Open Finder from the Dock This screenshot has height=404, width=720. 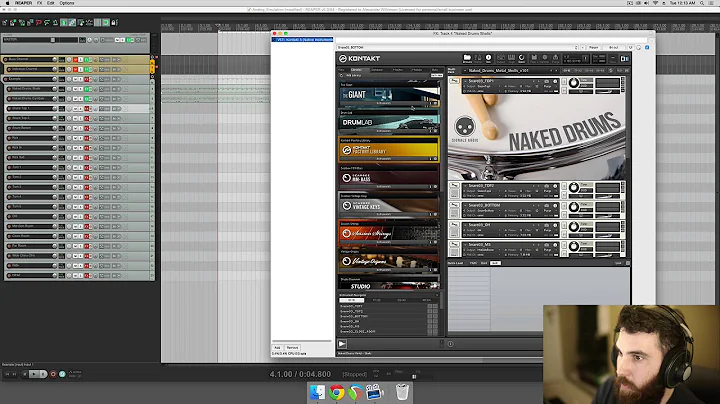point(317,392)
